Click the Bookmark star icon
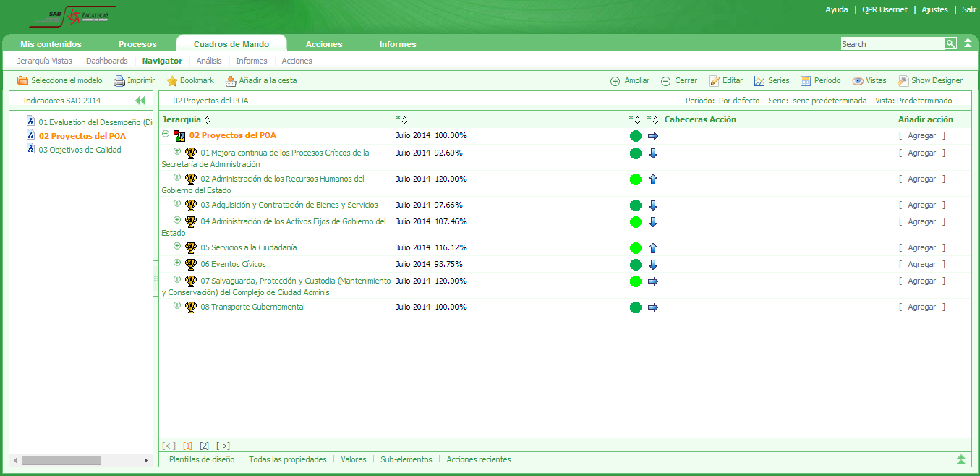Screen dimensions: 980x476 pos(172,81)
